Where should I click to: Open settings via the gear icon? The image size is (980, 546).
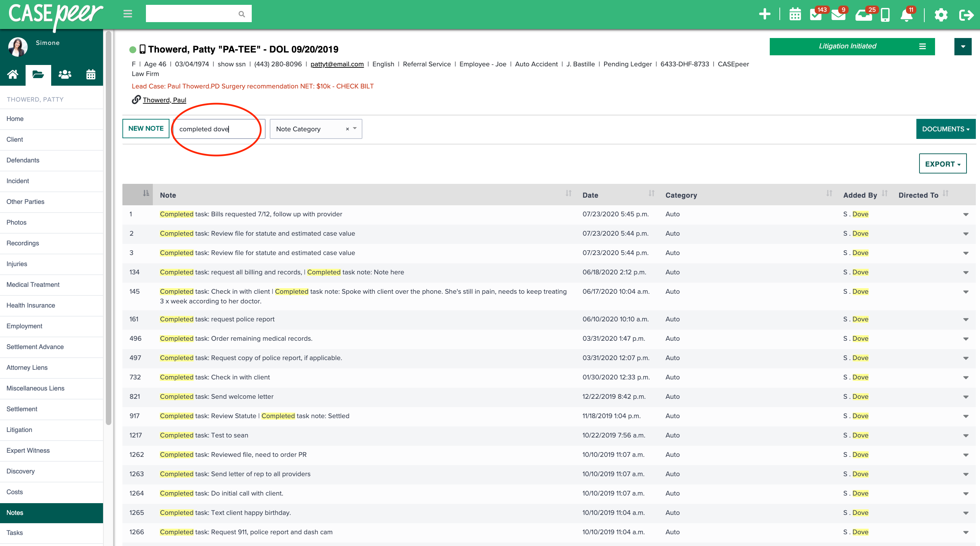[x=941, y=15]
